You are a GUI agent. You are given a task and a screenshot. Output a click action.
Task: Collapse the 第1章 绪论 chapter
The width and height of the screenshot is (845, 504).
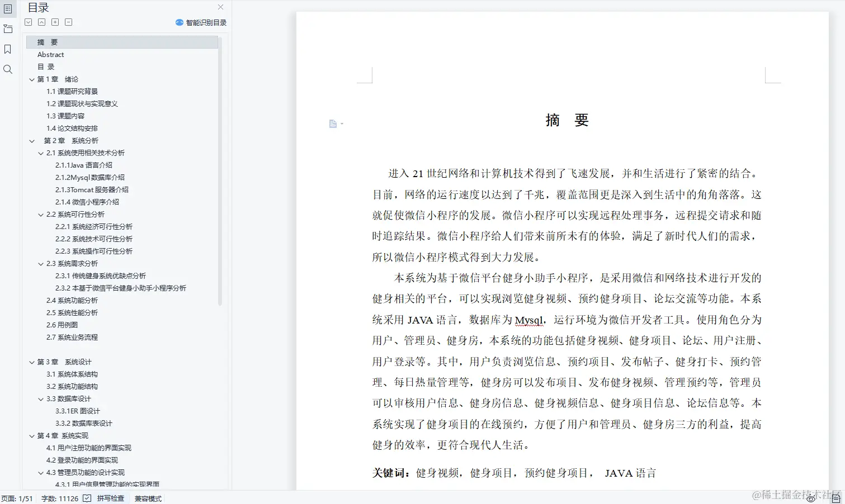(x=32, y=79)
